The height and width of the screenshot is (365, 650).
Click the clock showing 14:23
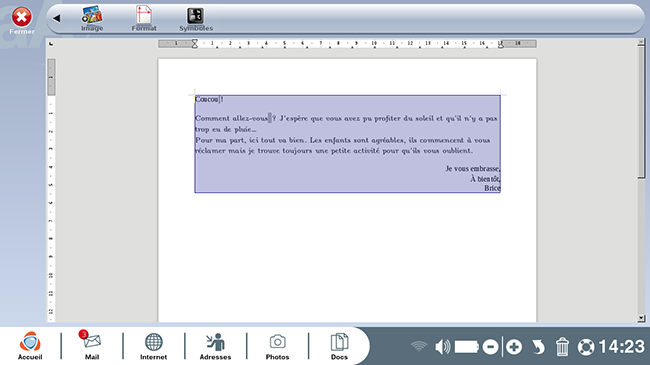click(x=622, y=347)
